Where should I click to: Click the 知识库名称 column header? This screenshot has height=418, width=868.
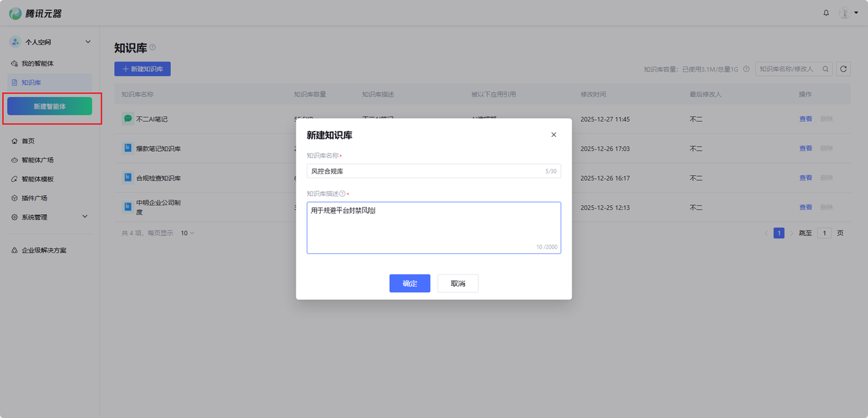(x=138, y=94)
